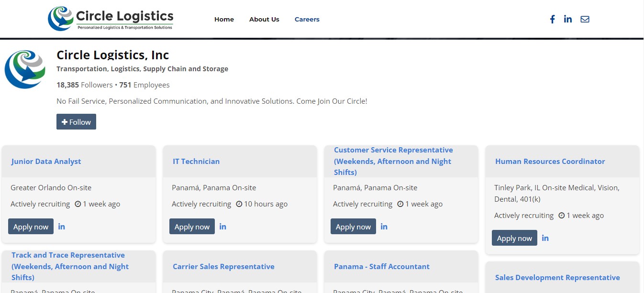Viewport: 644px width, 293px height.
Task: Apply now for Customer Service Representative
Action: [x=353, y=227]
